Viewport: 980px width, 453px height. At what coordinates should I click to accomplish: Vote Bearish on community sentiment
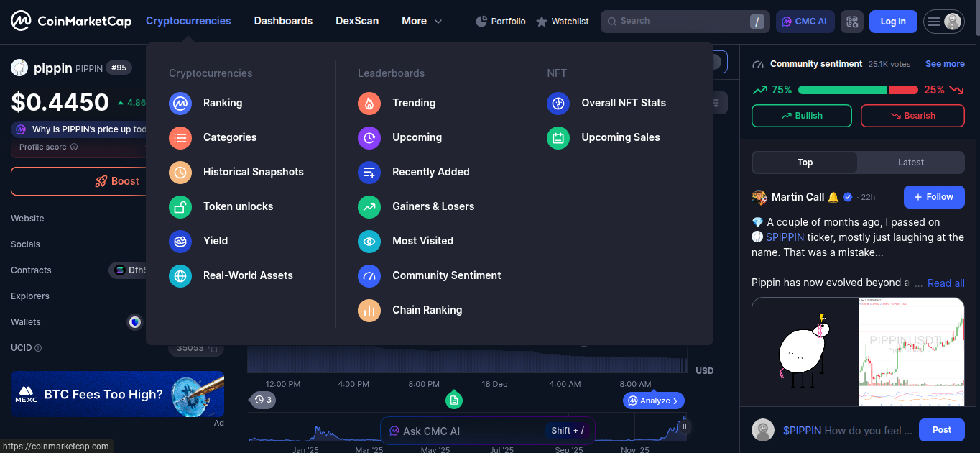tap(912, 116)
